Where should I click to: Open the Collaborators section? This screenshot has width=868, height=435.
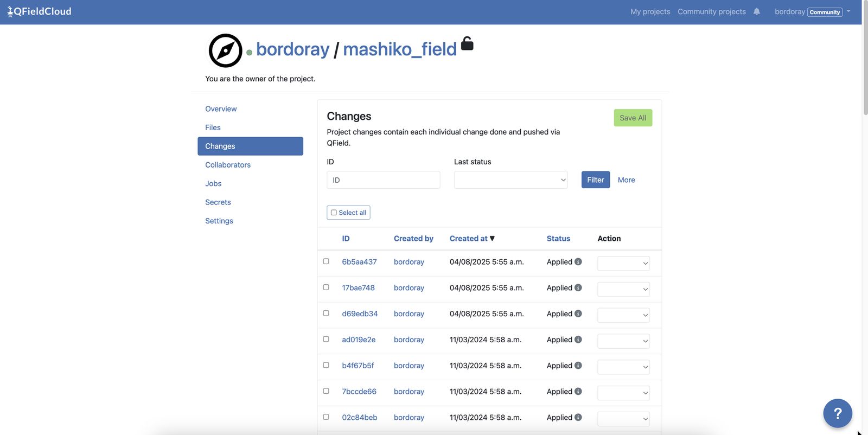click(x=228, y=165)
